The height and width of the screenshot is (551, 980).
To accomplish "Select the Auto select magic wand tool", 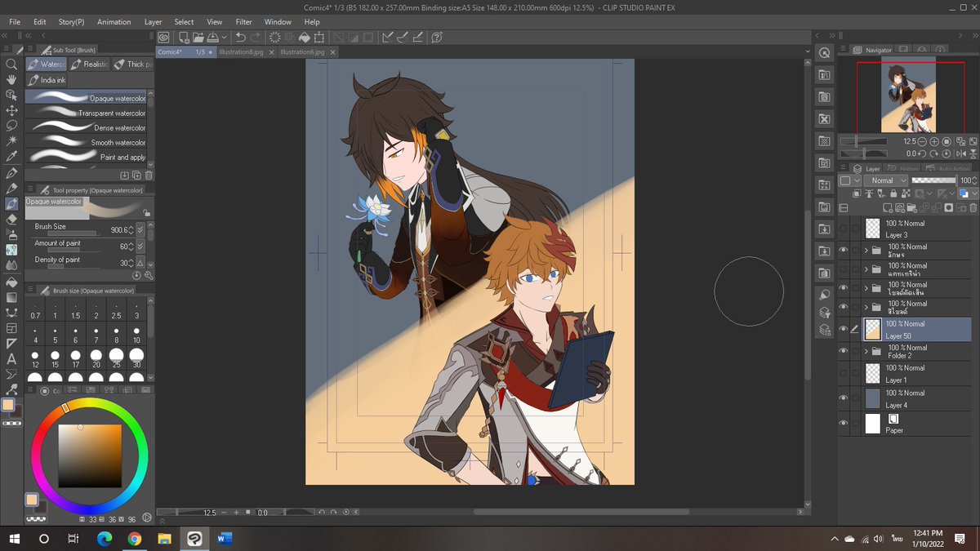I will (x=11, y=141).
